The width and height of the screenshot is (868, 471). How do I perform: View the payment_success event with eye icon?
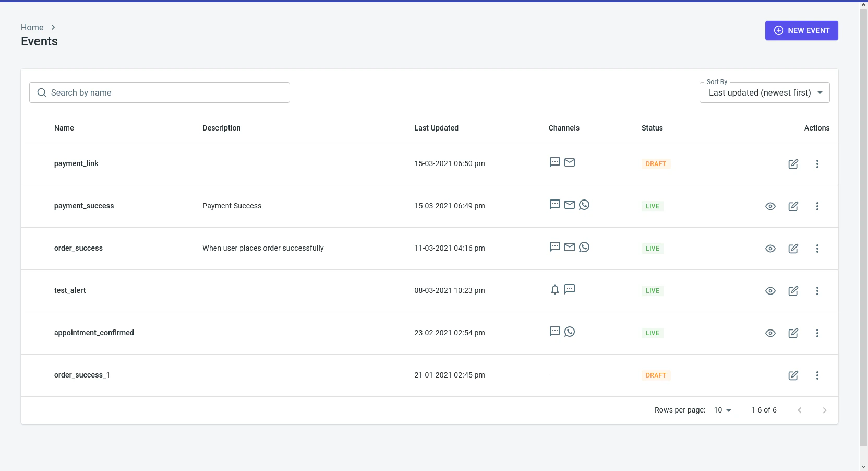pyautogui.click(x=770, y=206)
